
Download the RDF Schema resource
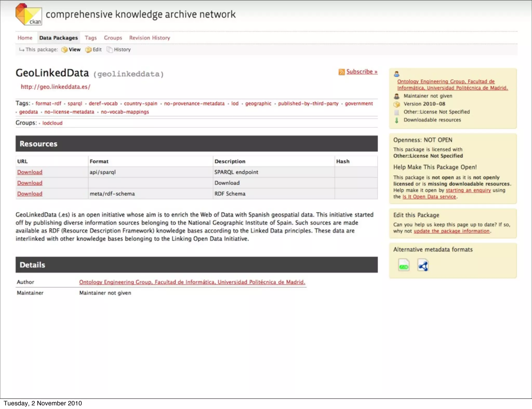pyautogui.click(x=30, y=194)
